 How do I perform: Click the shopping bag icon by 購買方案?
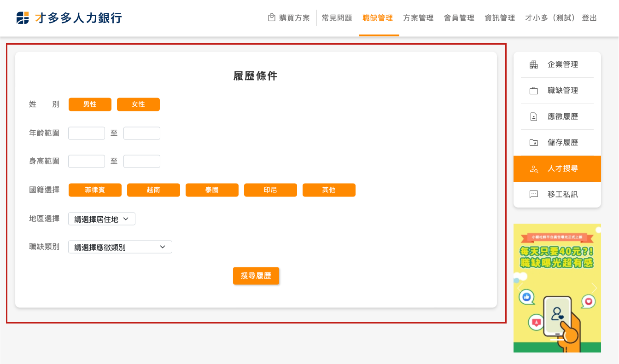(272, 17)
